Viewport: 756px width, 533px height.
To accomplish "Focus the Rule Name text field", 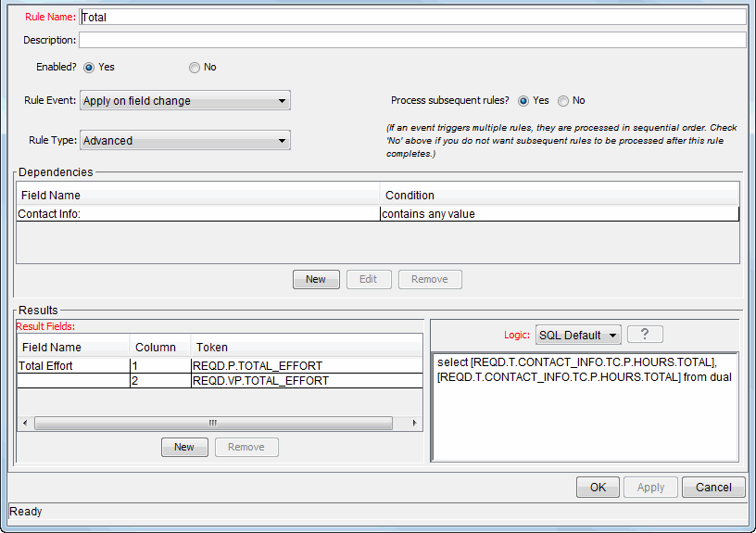I will tap(412, 17).
